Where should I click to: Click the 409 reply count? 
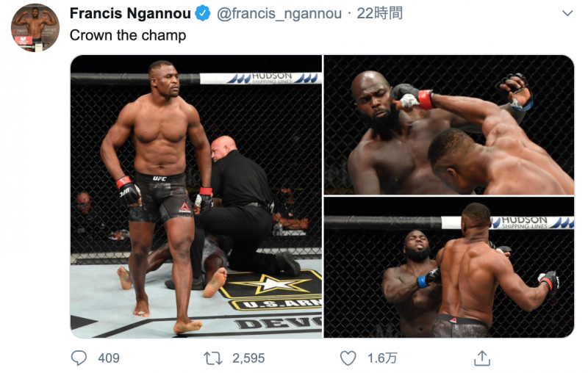109,358
